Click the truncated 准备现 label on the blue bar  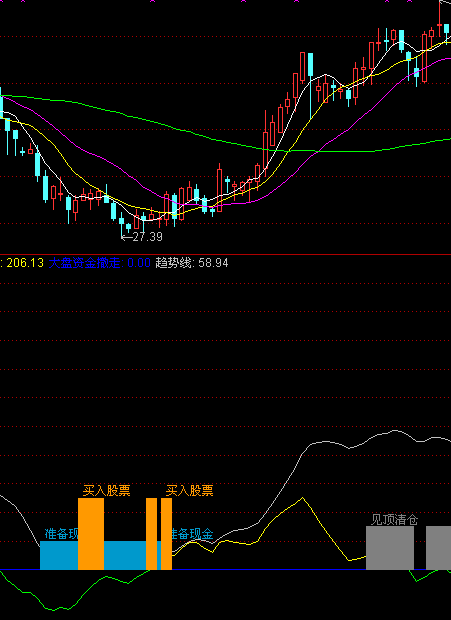tap(61, 534)
